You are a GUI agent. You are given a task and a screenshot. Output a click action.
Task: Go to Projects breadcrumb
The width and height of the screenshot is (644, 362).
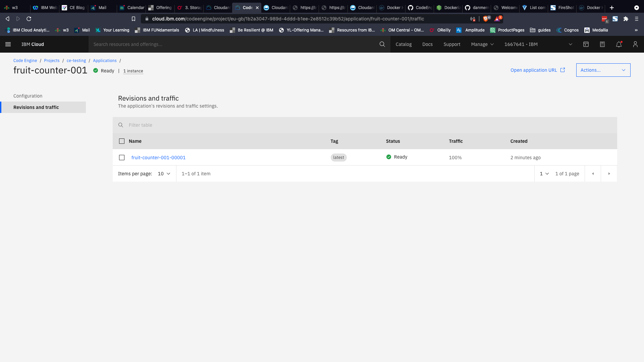52,61
